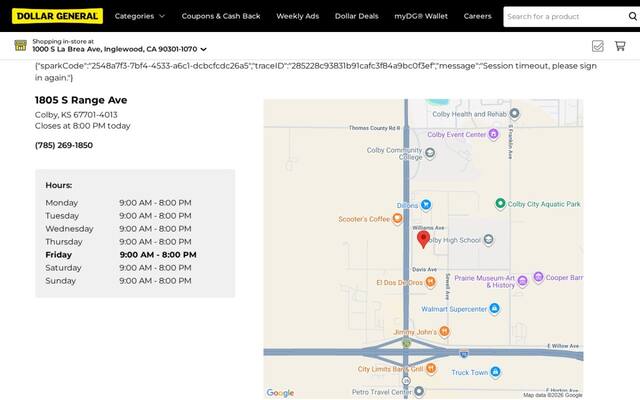Click the red store location pin
The width and height of the screenshot is (640, 400).
423,239
